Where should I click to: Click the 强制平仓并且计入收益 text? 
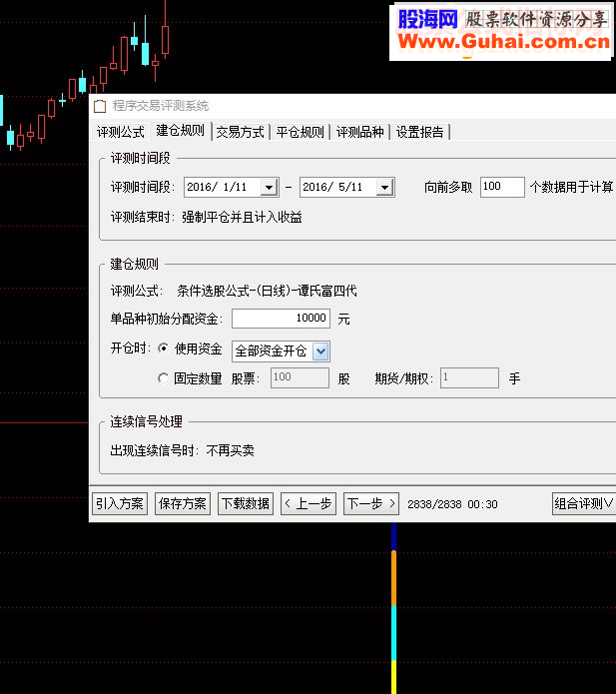tap(242, 217)
